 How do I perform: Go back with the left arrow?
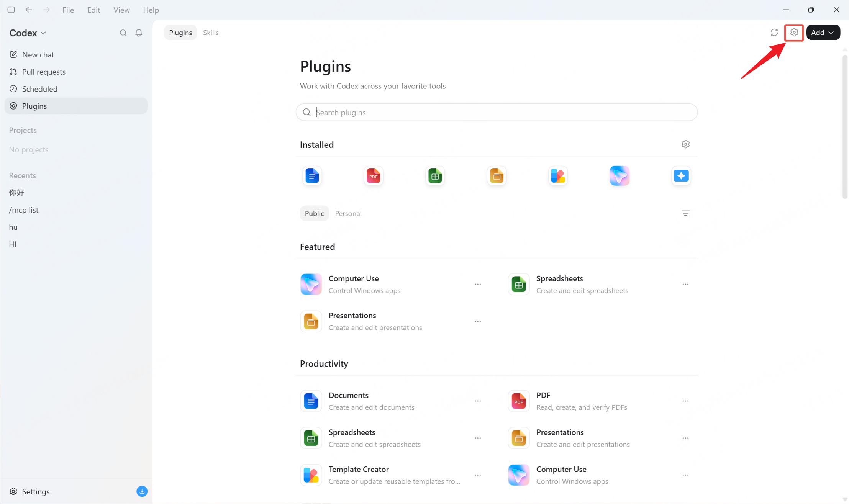[29, 10]
